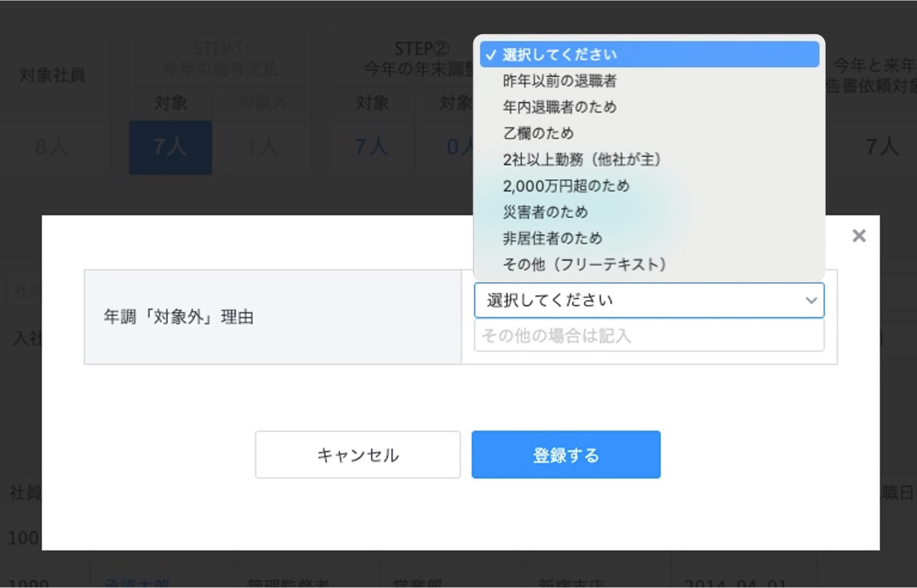Pick 年内退職者のため option
This screenshot has width=917, height=588.
tap(560, 107)
